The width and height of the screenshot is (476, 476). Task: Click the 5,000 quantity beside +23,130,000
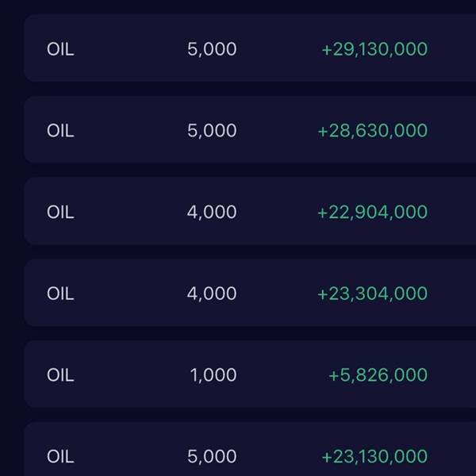pyautogui.click(x=212, y=457)
